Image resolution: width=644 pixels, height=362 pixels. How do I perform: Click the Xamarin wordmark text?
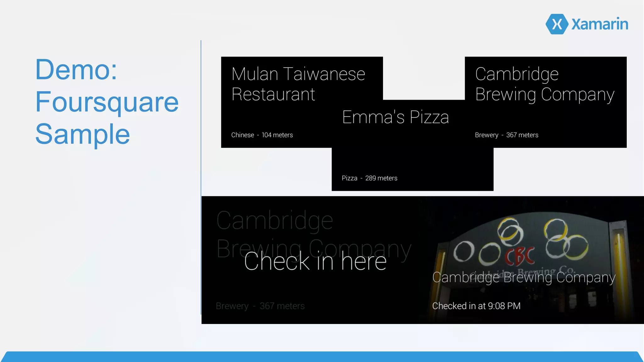(x=600, y=24)
